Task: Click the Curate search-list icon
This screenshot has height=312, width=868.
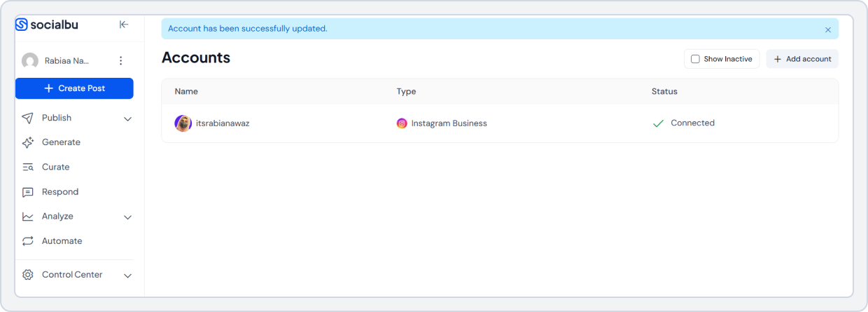Action: [28, 167]
